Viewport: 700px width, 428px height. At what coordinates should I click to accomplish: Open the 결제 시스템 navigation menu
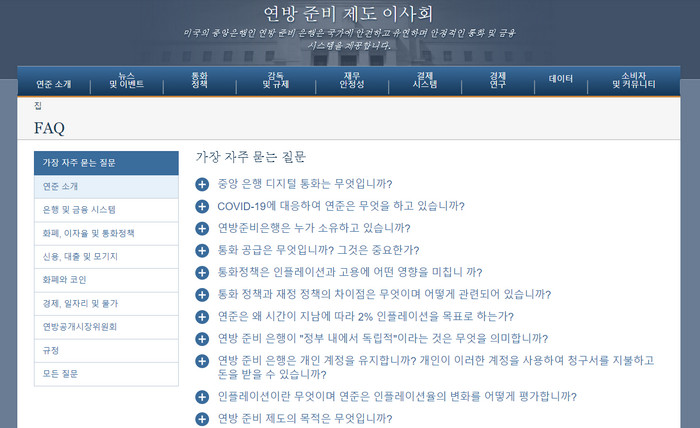pos(425,80)
